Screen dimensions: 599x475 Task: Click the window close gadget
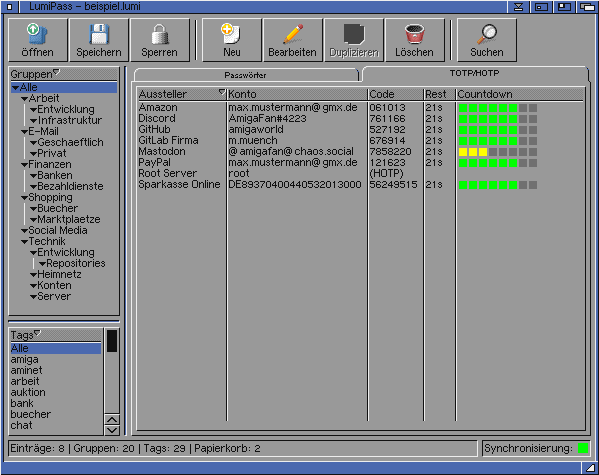pos(10,6)
